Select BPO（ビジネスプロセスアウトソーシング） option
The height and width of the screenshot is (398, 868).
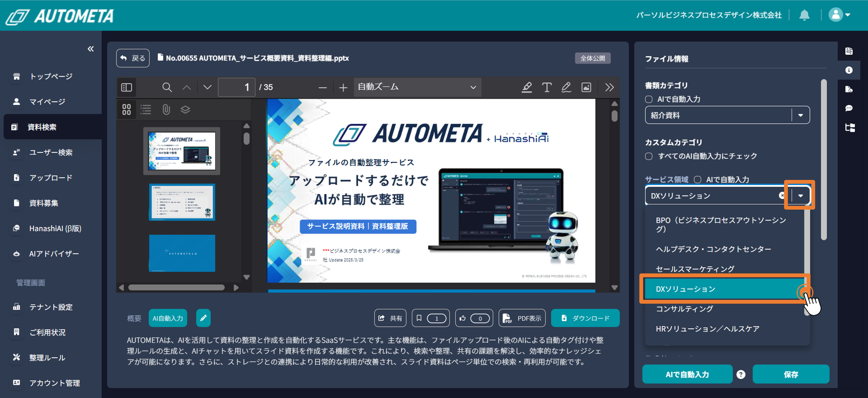724,224
